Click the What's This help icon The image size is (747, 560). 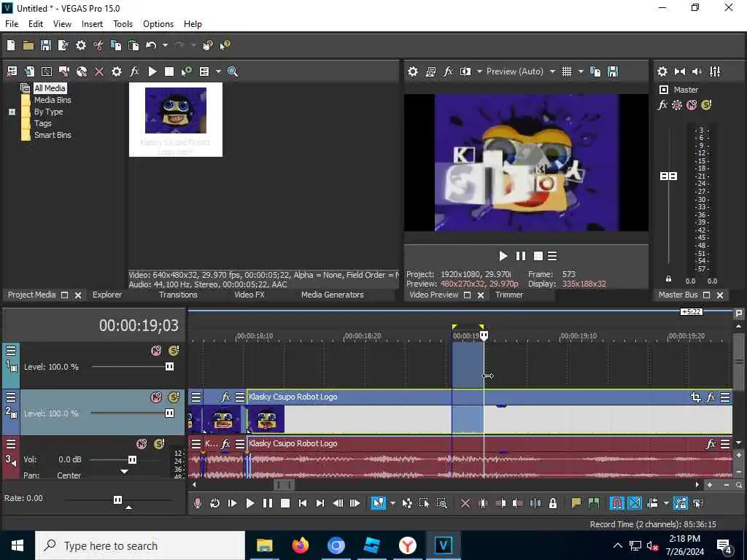[225, 45]
